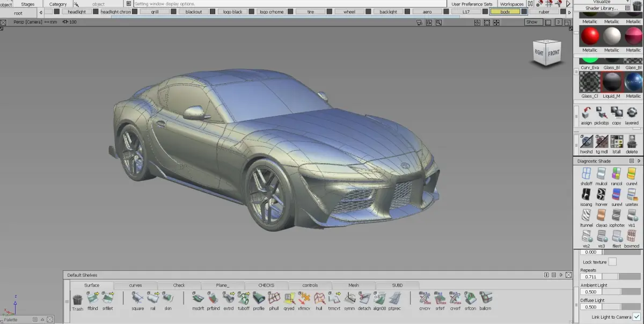Open the Category dropdown

[x=58, y=4]
